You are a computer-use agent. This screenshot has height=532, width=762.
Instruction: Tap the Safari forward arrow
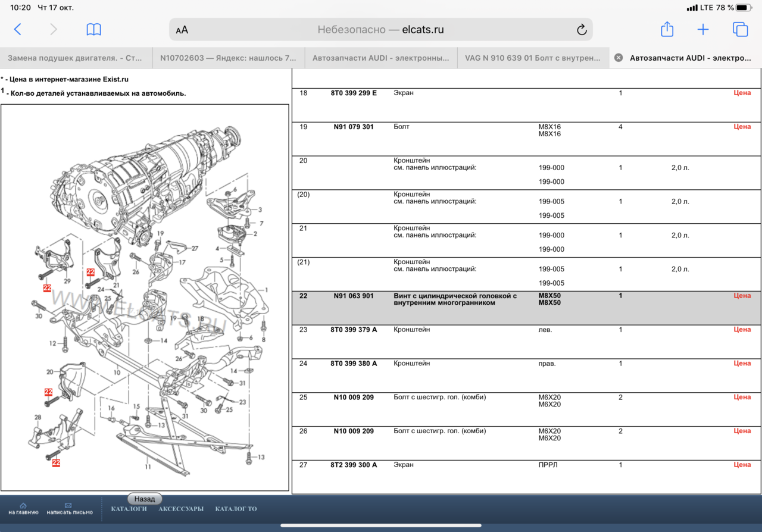click(x=54, y=29)
